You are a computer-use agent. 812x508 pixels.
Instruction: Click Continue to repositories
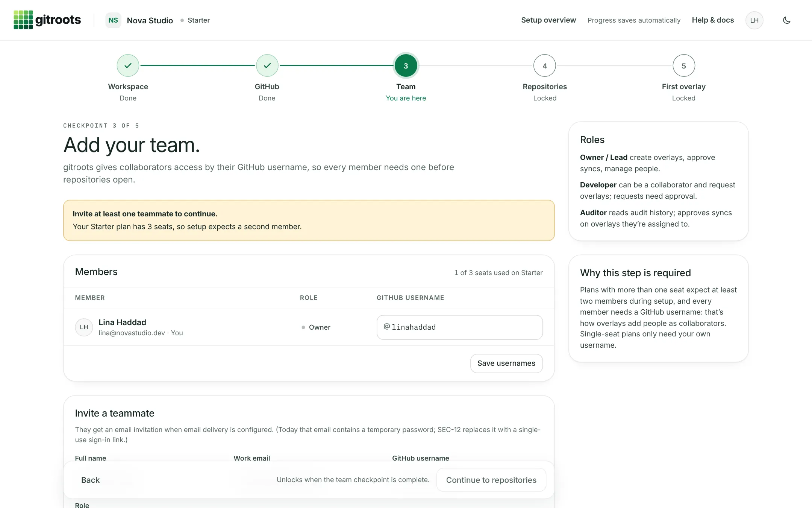point(491,480)
